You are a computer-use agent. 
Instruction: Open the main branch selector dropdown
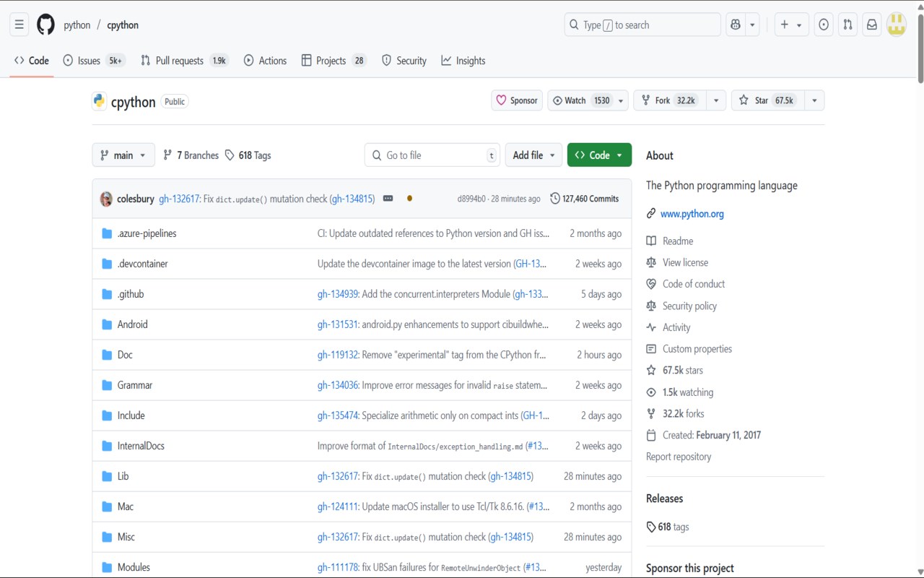coord(123,155)
